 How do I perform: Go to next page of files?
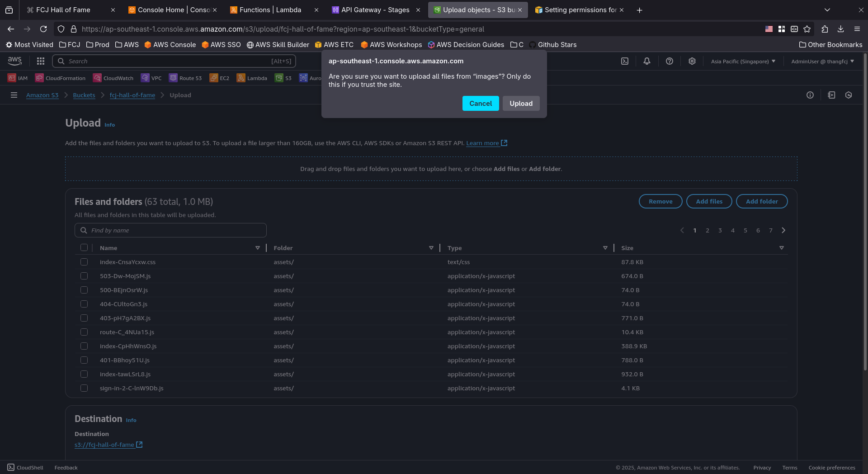tap(783, 230)
